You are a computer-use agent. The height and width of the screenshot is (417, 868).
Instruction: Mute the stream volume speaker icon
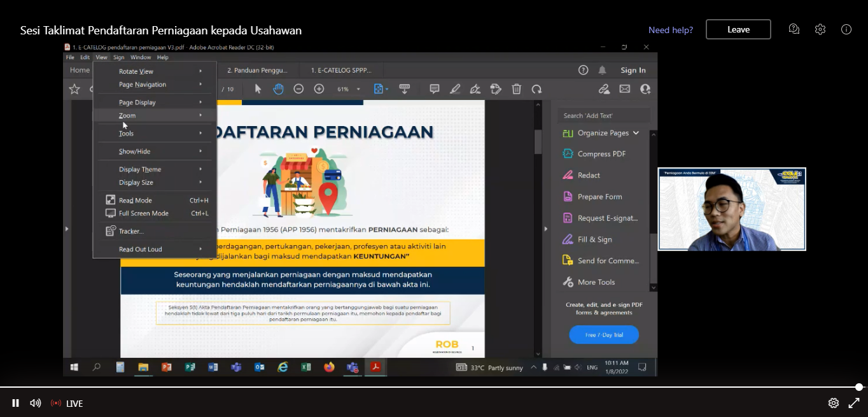[x=36, y=403]
